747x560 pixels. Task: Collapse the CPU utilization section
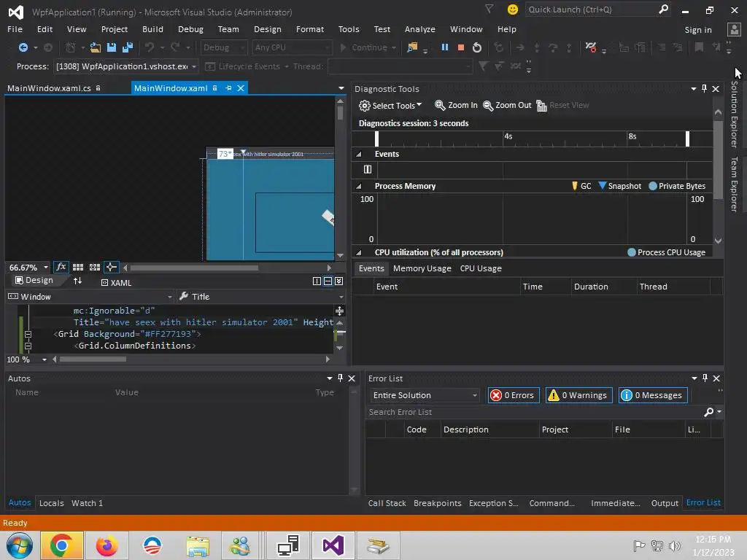(359, 252)
